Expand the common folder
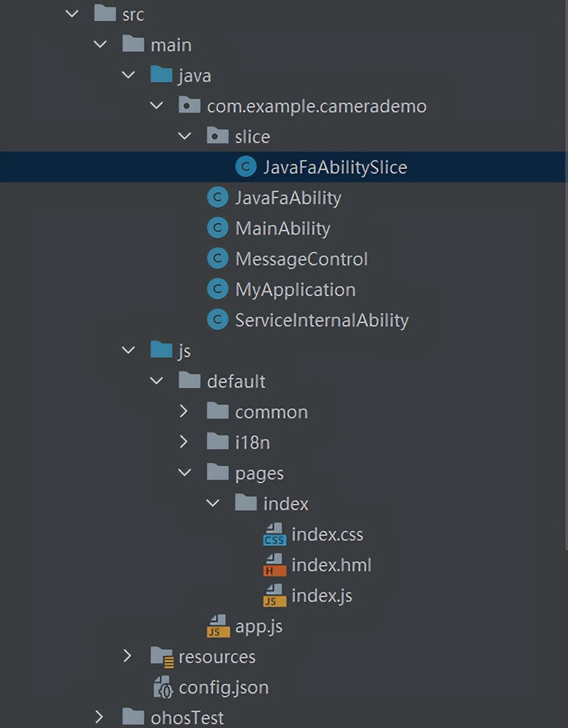Viewport: 568px width, 728px height. [x=184, y=411]
